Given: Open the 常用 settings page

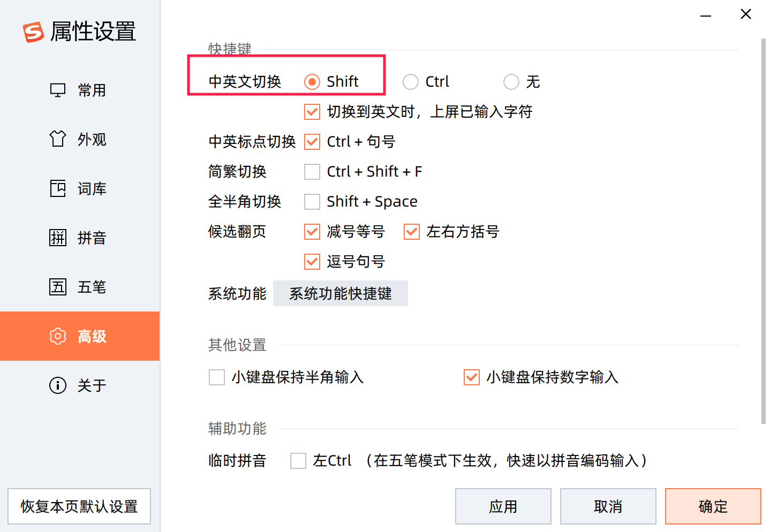Looking at the screenshot, I should 92,90.
